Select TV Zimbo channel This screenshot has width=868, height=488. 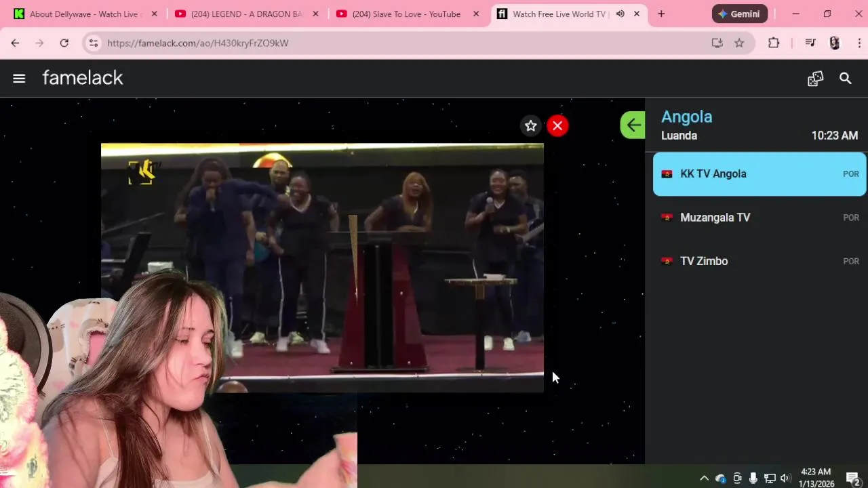(x=759, y=261)
